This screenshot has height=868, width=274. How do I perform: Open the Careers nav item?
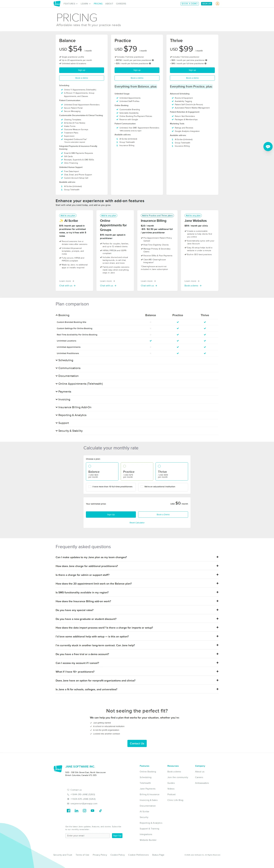click(121, 4)
